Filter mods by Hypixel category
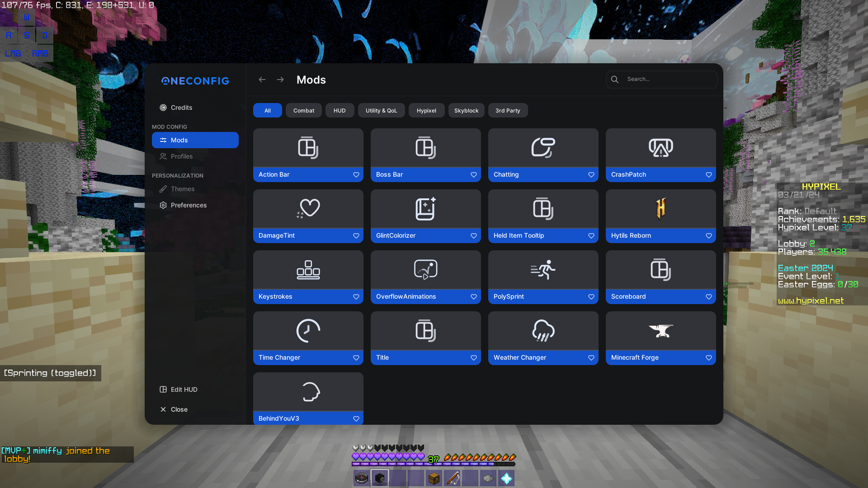The image size is (868, 488). (427, 110)
